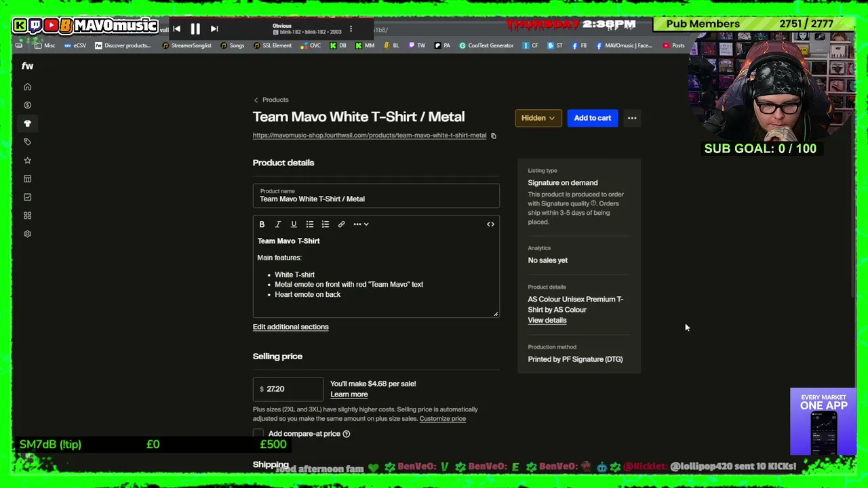The image size is (868, 488).
Task: Open the CF bookmark
Action: [x=530, y=45]
